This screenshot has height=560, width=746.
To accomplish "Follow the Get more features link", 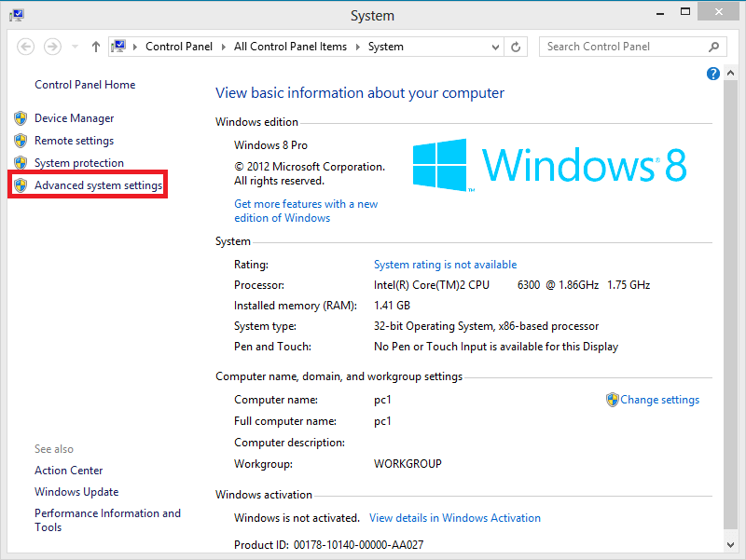I will (306, 211).
